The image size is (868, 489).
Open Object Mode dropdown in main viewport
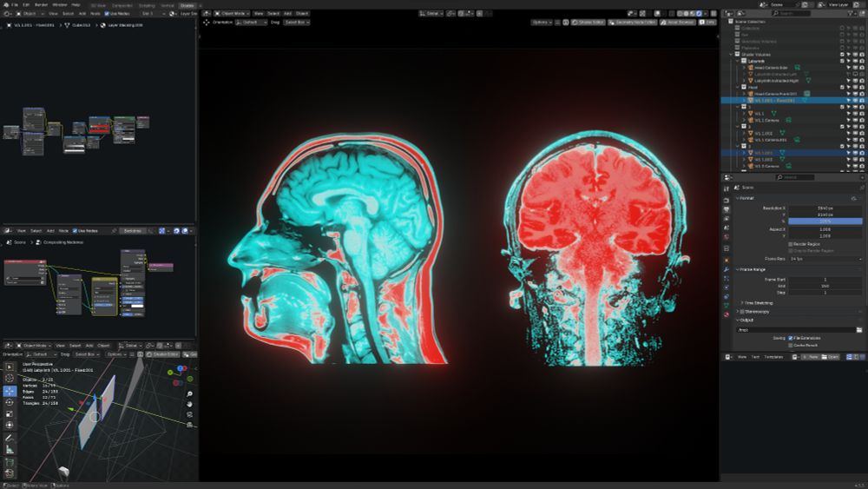tap(232, 13)
